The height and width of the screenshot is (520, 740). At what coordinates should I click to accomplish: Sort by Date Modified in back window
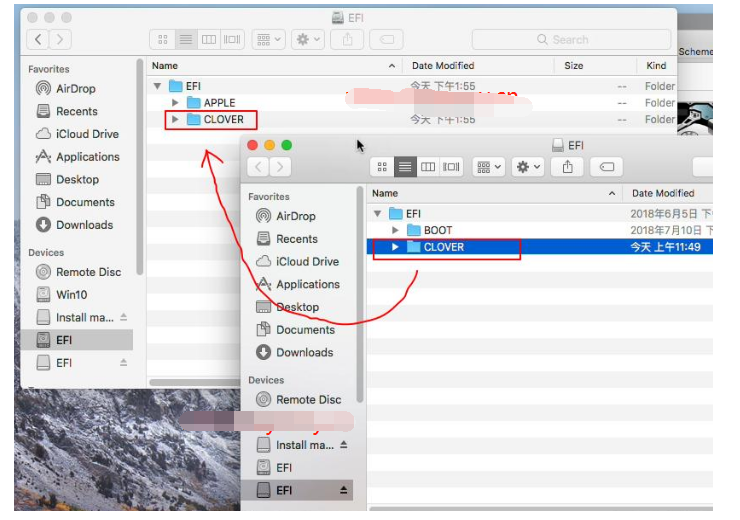click(x=478, y=66)
